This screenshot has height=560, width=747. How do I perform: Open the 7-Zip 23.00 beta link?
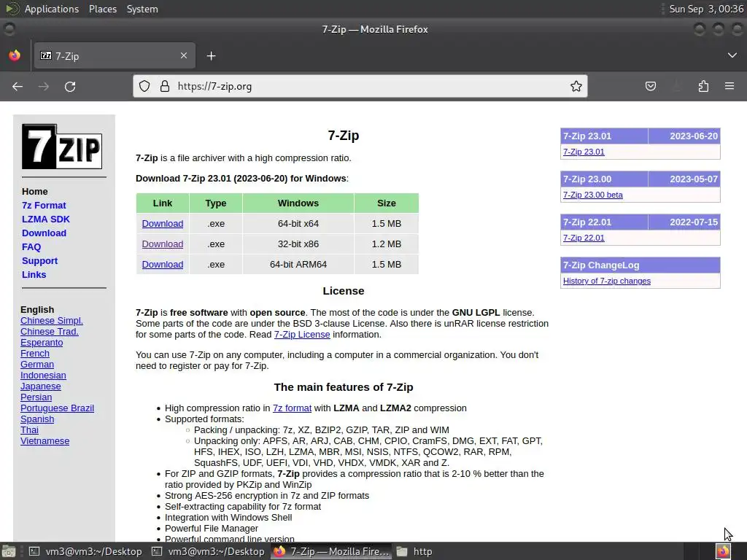592,195
